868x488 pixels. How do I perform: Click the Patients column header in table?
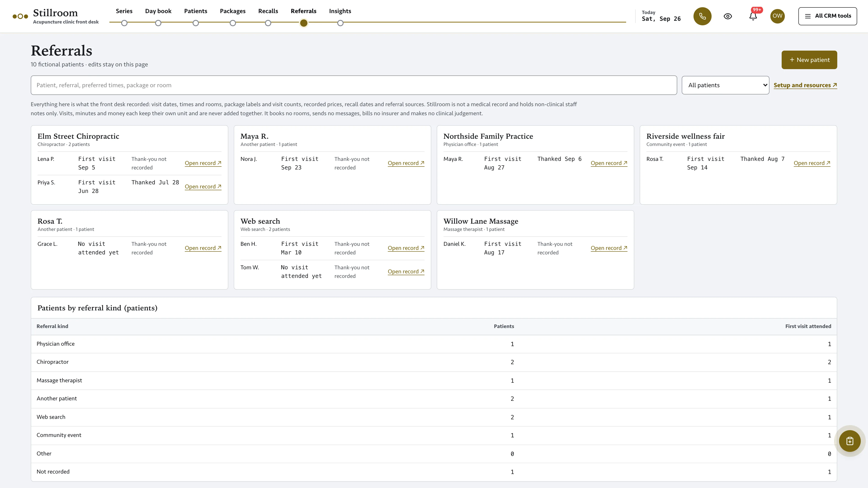504,326
